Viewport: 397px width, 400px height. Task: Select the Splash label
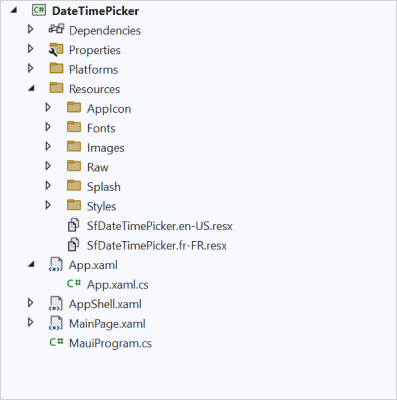tap(104, 187)
